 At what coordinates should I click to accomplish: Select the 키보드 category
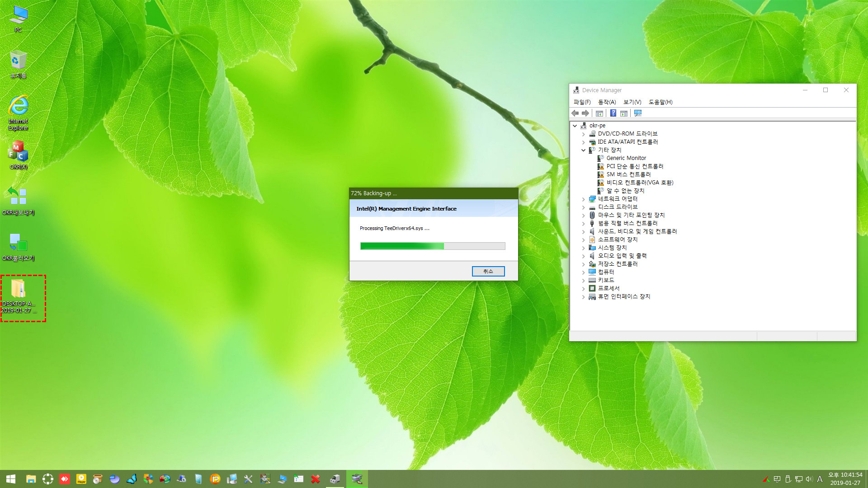point(606,280)
